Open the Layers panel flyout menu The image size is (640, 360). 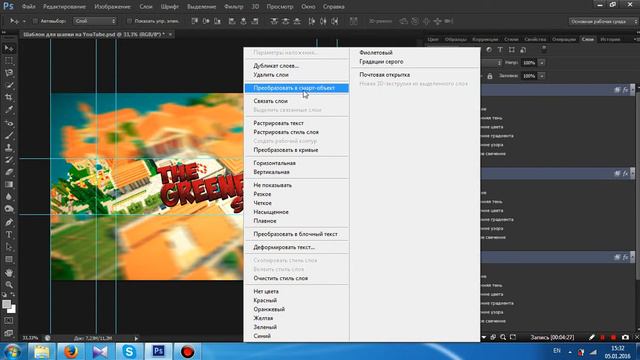click(636, 39)
